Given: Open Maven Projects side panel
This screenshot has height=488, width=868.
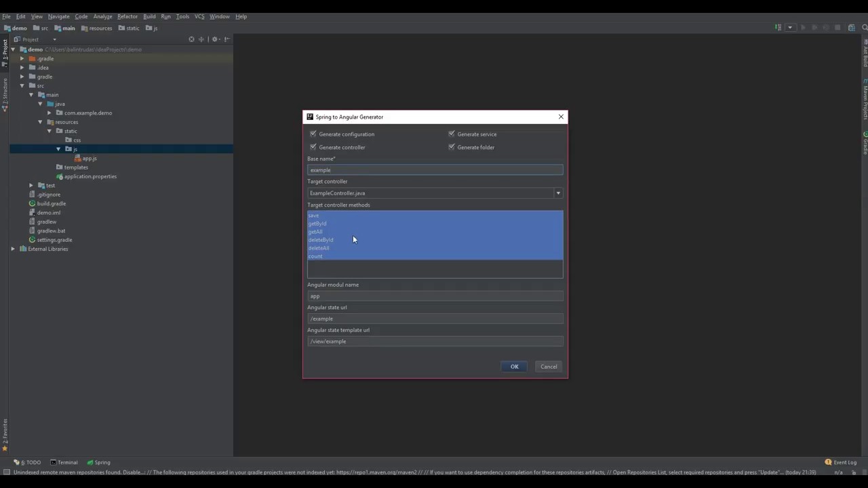Looking at the screenshot, I should click(x=865, y=100).
